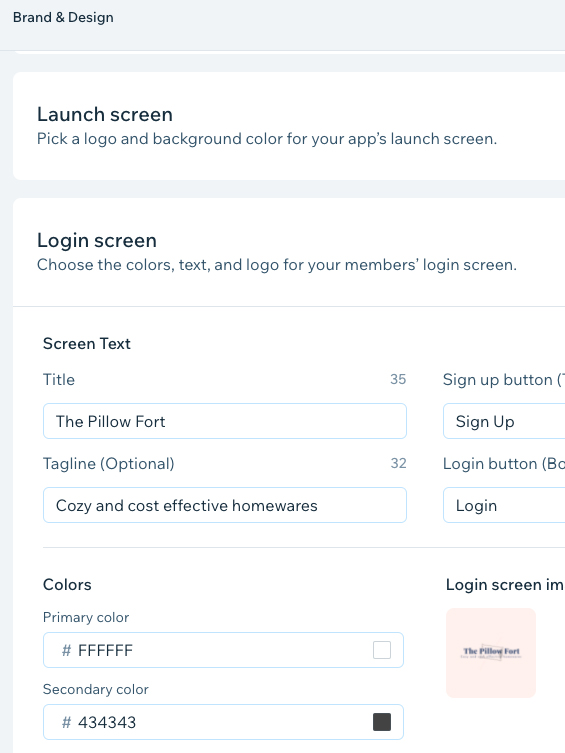
Task: Click the Title character counter showing 35
Action: 398,379
